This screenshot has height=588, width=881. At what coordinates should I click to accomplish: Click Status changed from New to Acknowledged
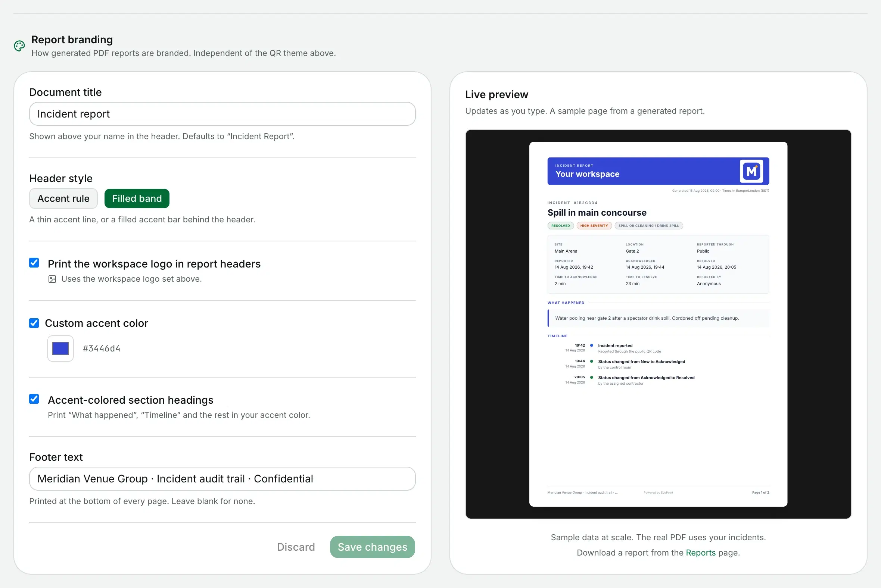click(x=642, y=362)
